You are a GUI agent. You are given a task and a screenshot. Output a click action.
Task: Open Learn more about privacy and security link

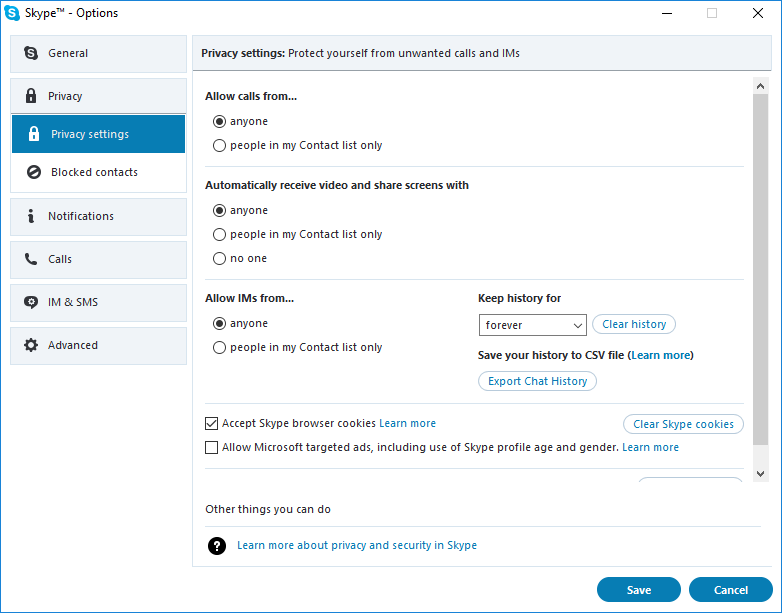357,545
